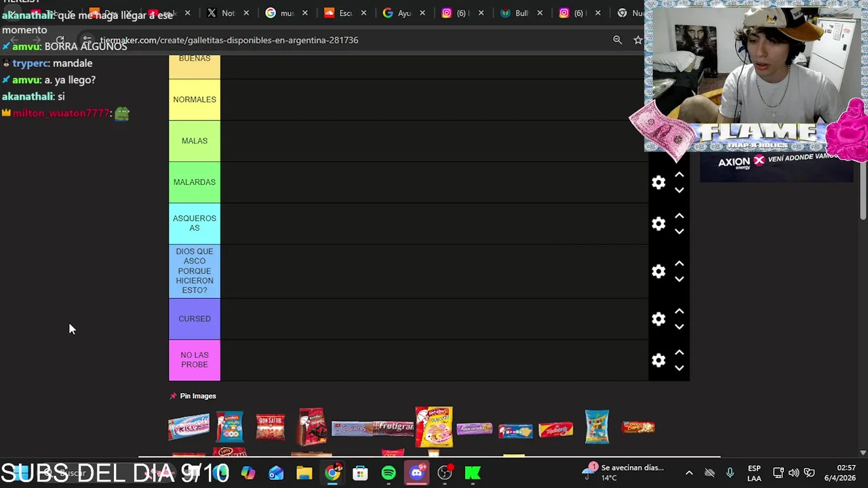
Task: Switch to the Google Ayu tab
Action: coord(397,13)
